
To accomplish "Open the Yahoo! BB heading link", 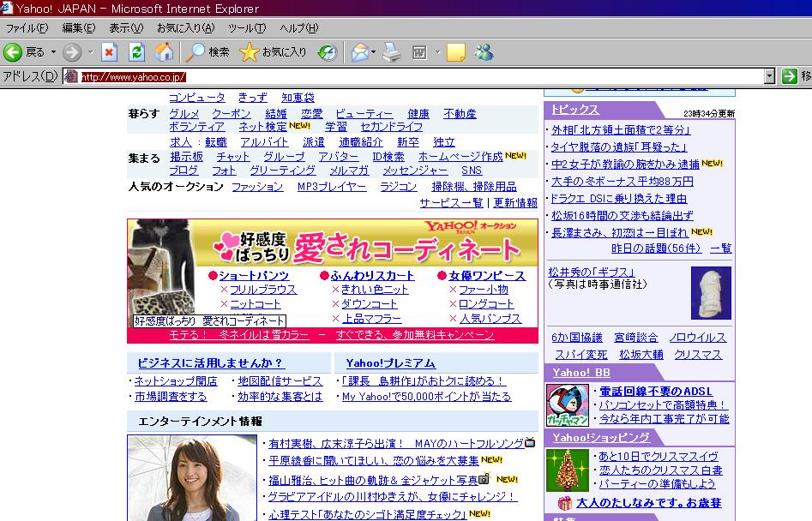I will click(x=581, y=373).
